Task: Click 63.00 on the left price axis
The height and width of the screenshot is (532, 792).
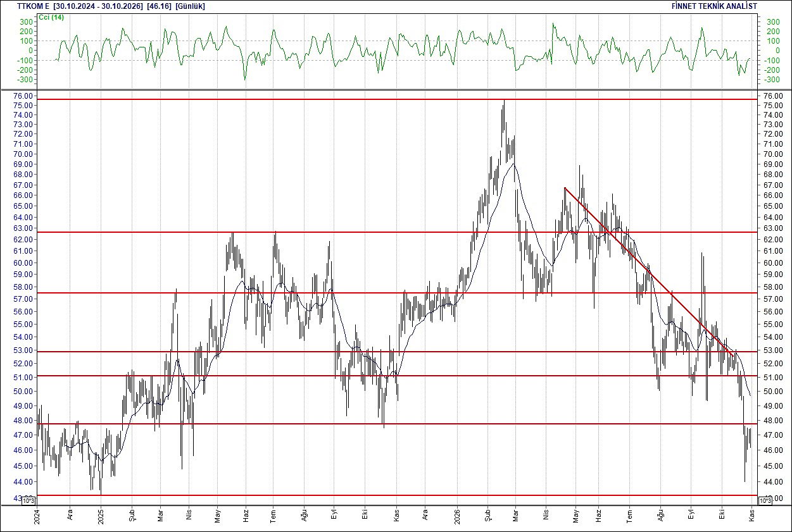Action: [x=24, y=228]
